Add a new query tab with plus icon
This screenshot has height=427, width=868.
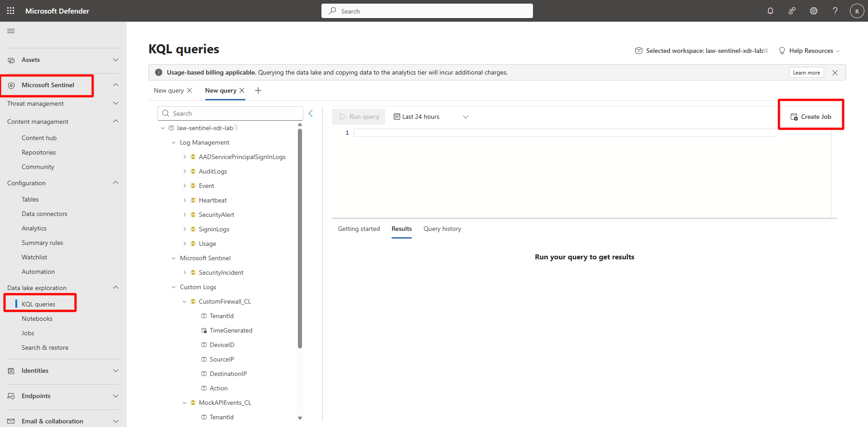pyautogui.click(x=258, y=90)
